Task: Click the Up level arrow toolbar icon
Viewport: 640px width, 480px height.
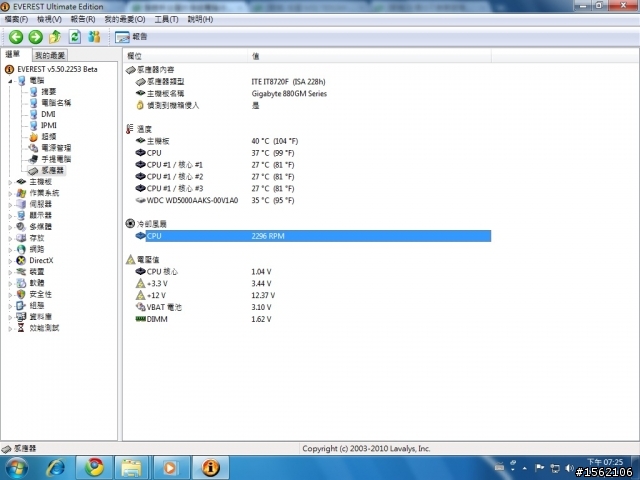Action: [55, 37]
